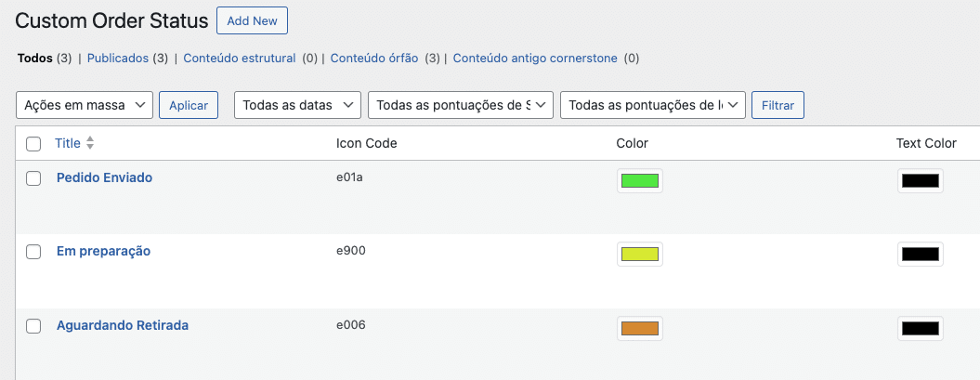Open the Aguardando Retirada status link

[123, 325]
